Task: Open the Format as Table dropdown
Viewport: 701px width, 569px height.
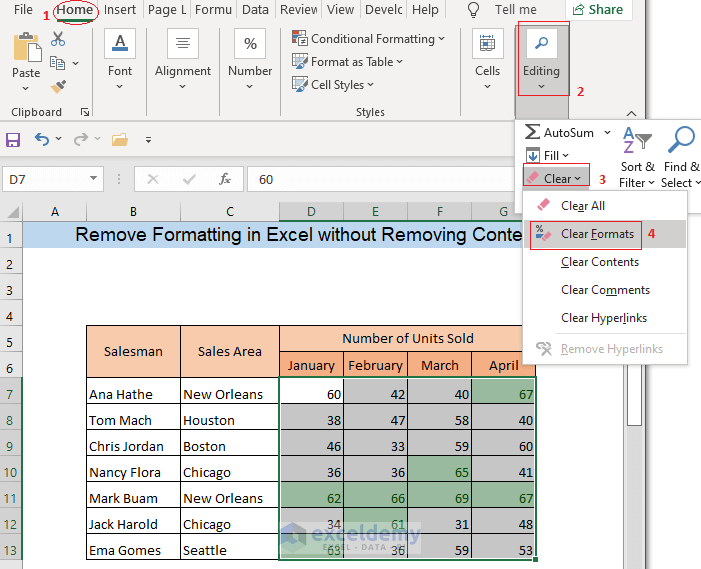Action: pyautogui.click(x=399, y=62)
